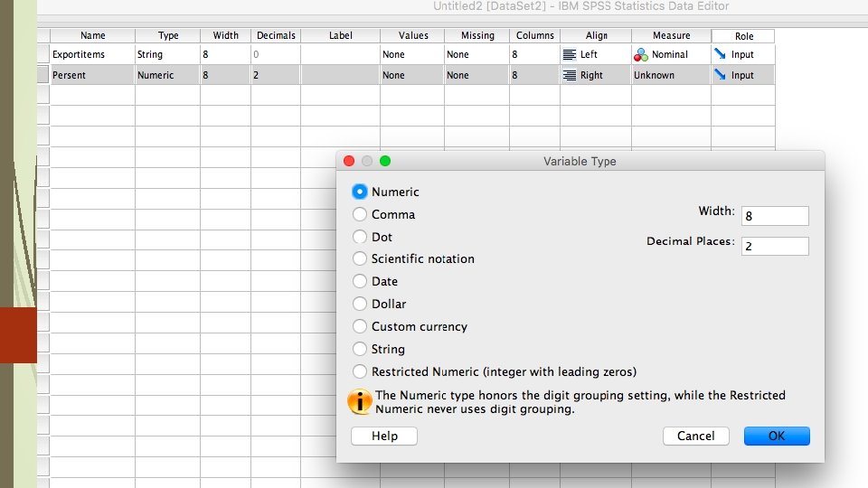Screen dimensions: 868x488
Task: Click the Width column header
Action: (226, 35)
